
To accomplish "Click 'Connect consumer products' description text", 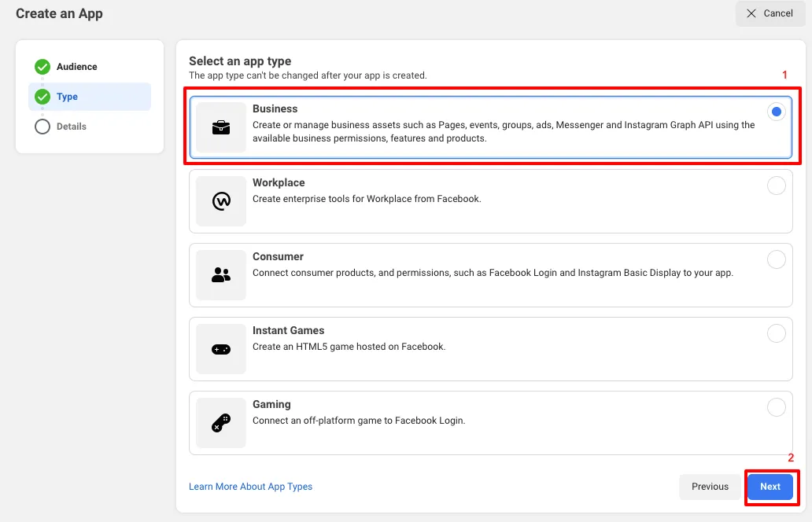I will [x=493, y=273].
